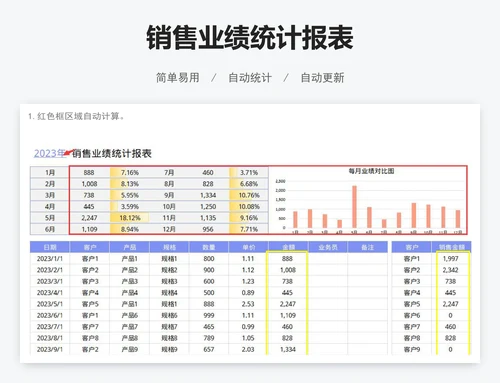
Task: Click the 金额 column header
Action: tap(288, 247)
